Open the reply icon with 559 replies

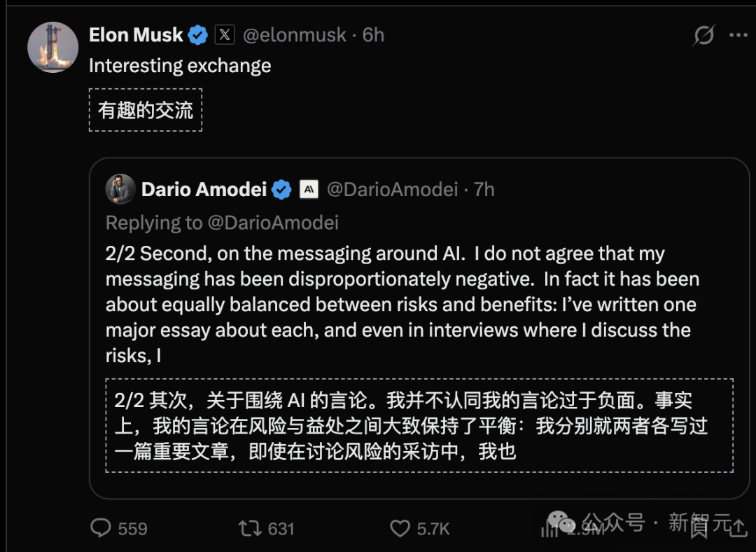tap(101, 528)
